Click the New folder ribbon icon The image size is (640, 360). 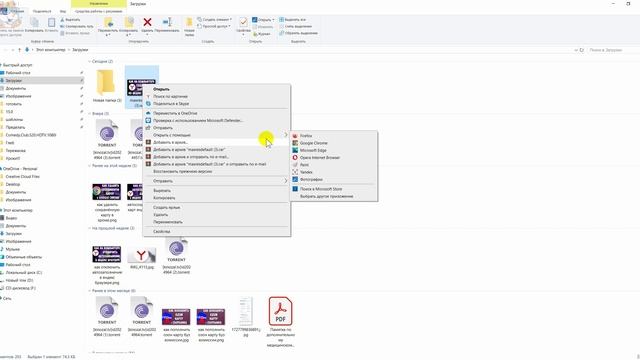(189, 22)
